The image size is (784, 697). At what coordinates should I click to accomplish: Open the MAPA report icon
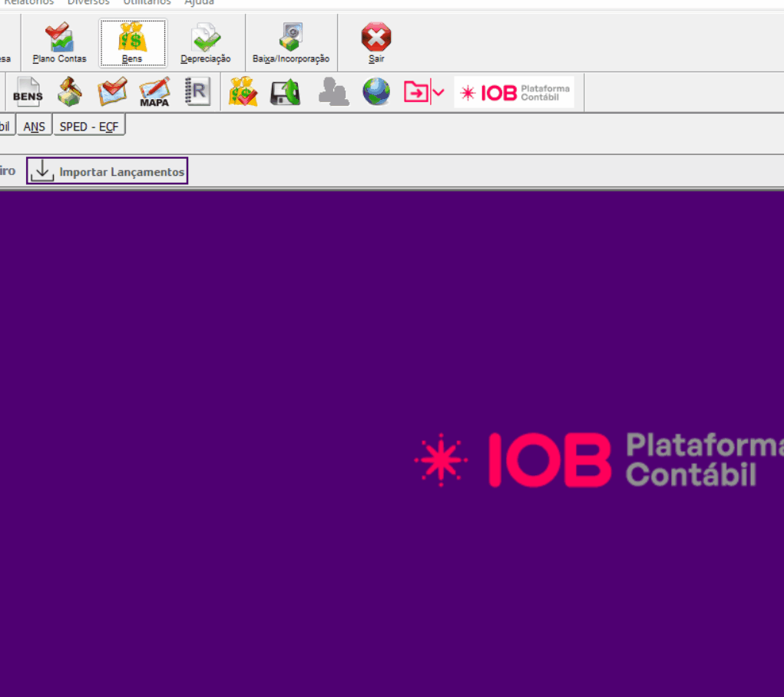(154, 93)
